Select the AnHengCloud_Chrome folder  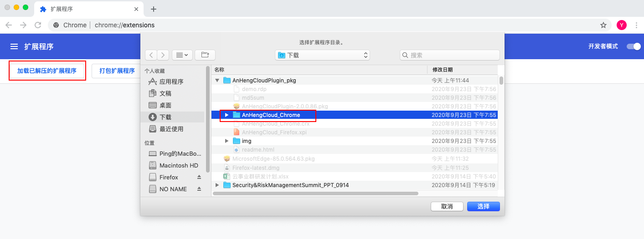[355, 115]
